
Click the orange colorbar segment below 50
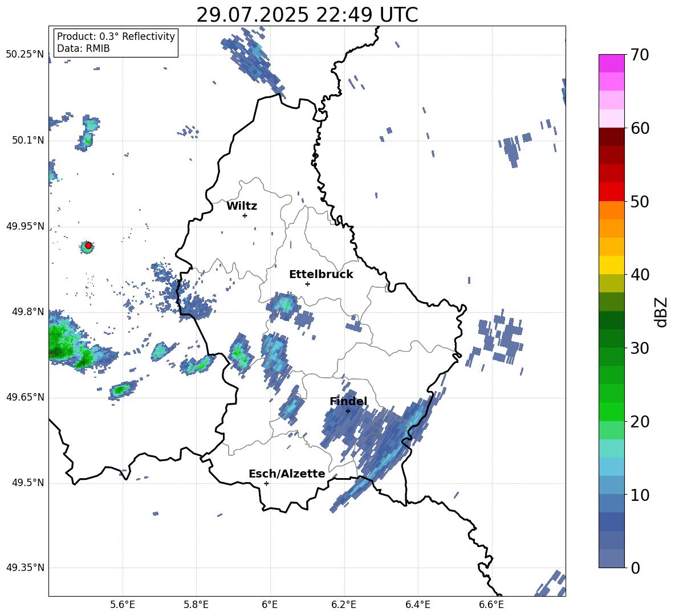click(x=611, y=210)
